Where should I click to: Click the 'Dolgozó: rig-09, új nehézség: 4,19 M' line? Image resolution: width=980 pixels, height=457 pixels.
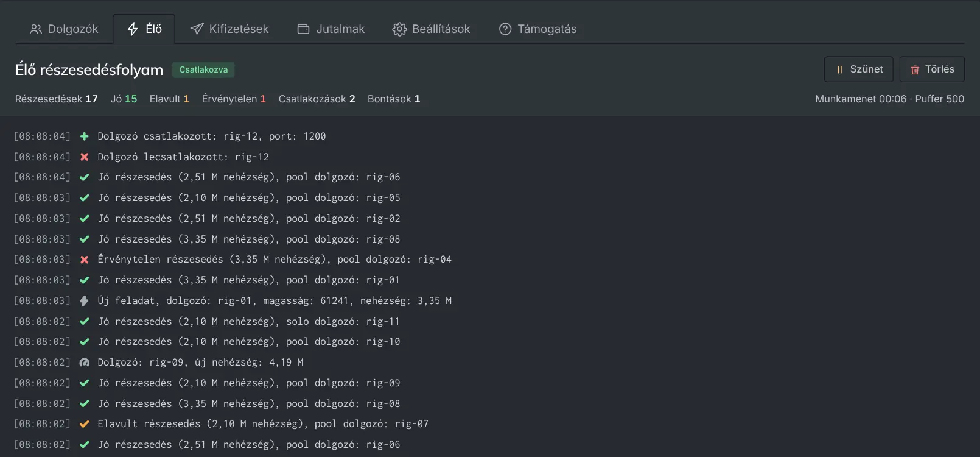pyautogui.click(x=200, y=363)
